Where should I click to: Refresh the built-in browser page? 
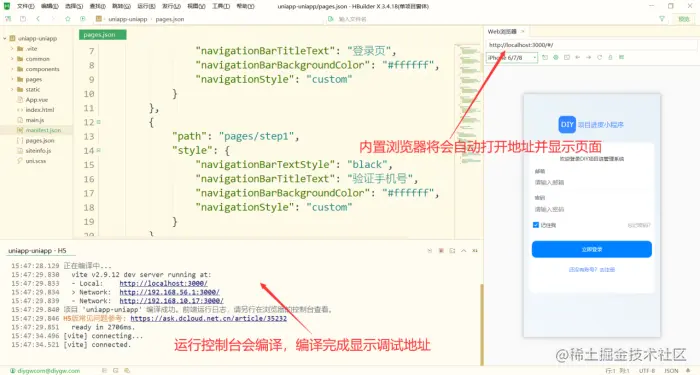click(600, 58)
